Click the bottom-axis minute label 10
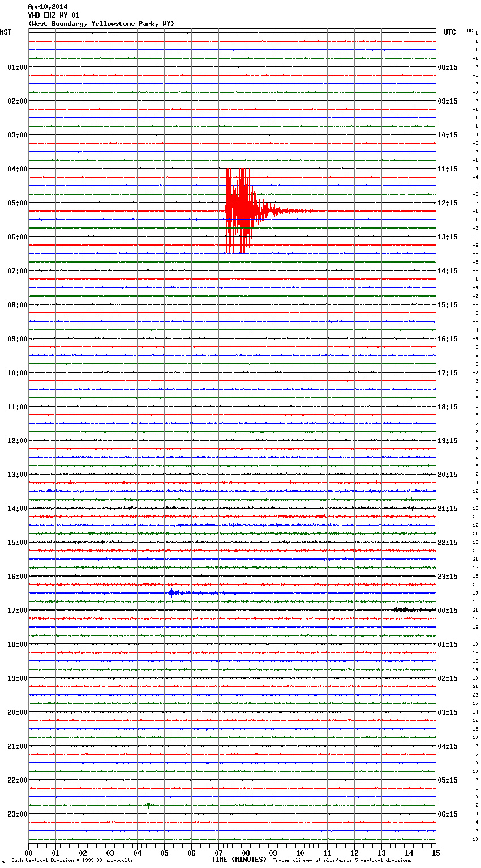Image resolution: width=481 pixels, height=868 pixels. click(300, 853)
